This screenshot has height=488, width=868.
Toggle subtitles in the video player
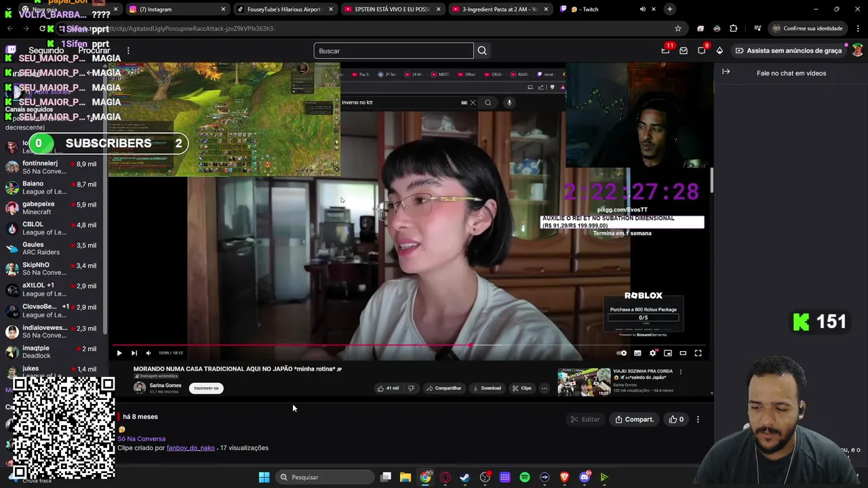637,353
